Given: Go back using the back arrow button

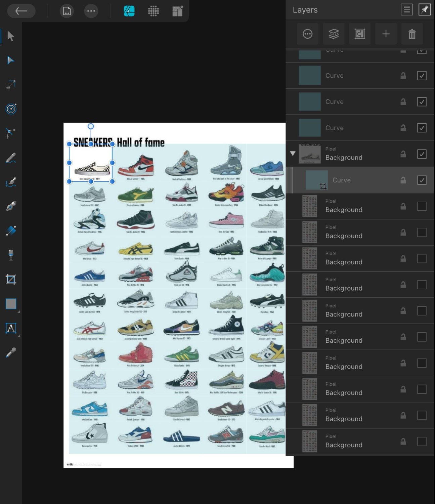Looking at the screenshot, I should point(21,11).
